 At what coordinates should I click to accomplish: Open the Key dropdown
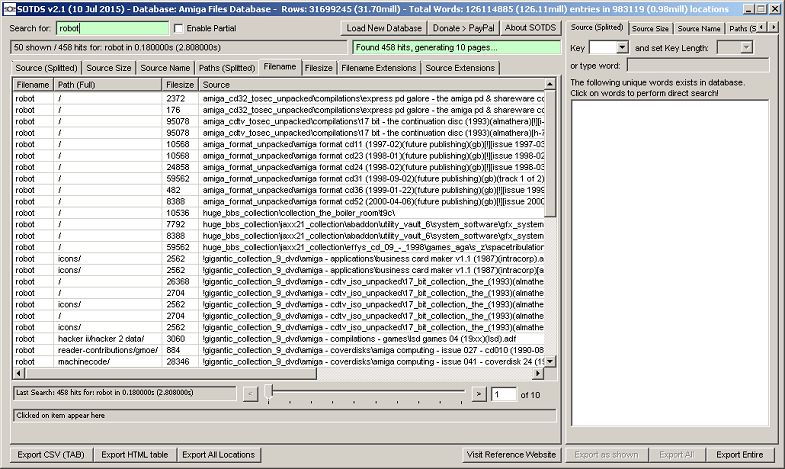point(608,48)
